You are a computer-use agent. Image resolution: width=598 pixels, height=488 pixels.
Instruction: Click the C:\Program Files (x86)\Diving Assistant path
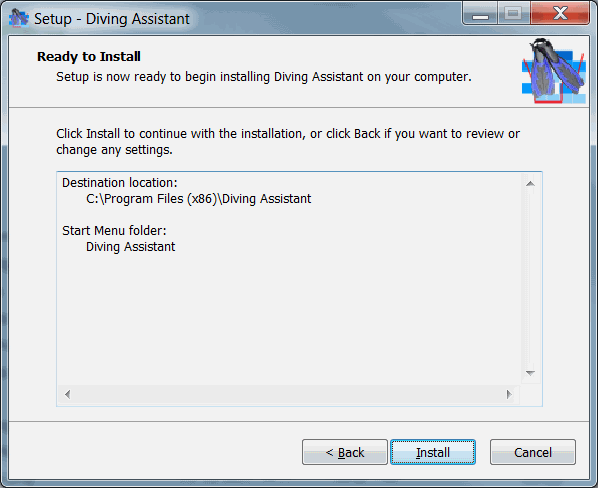click(x=198, y=199)
